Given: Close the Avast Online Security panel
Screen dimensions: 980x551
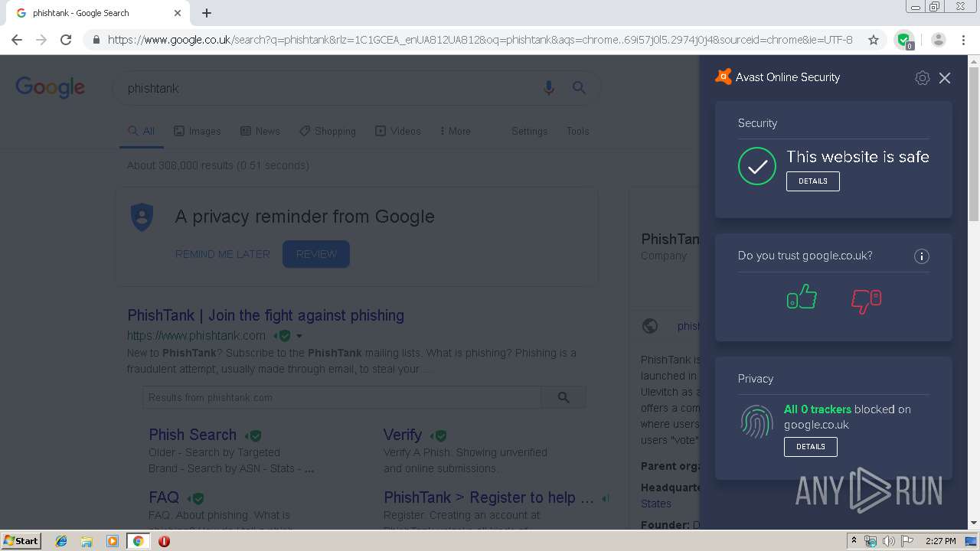Looking at the screenshot, I should (945, 78).
